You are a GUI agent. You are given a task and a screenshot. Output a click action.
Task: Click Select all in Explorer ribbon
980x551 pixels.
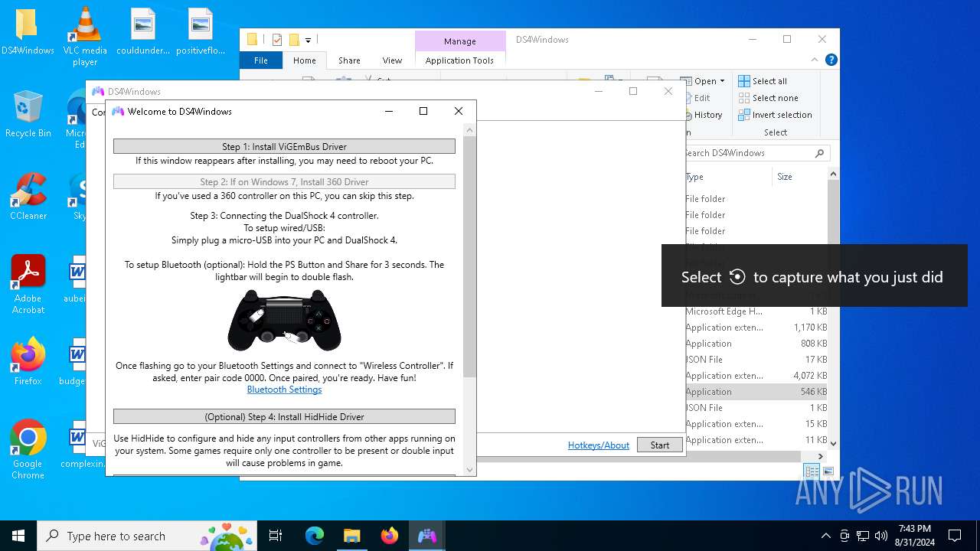pos(763,81)
